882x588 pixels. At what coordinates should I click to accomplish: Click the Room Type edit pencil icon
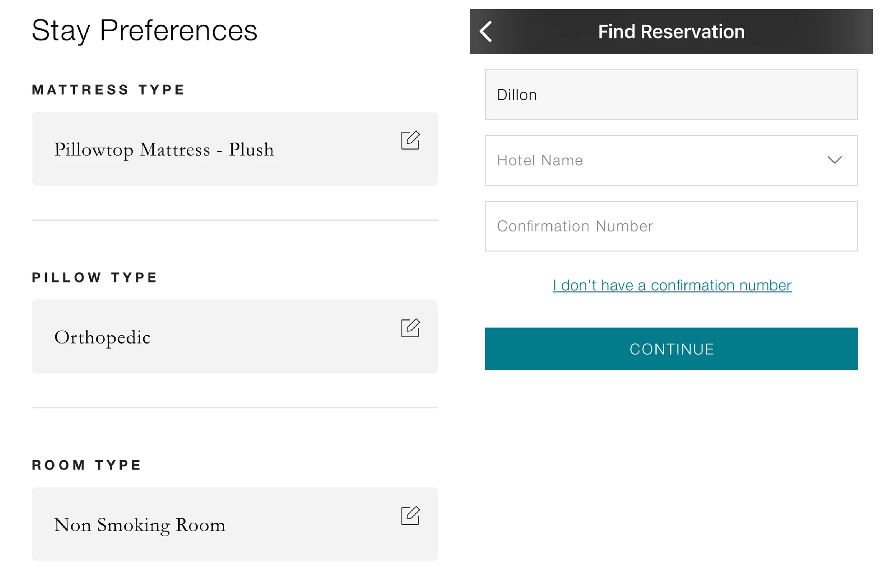[411, 515]
